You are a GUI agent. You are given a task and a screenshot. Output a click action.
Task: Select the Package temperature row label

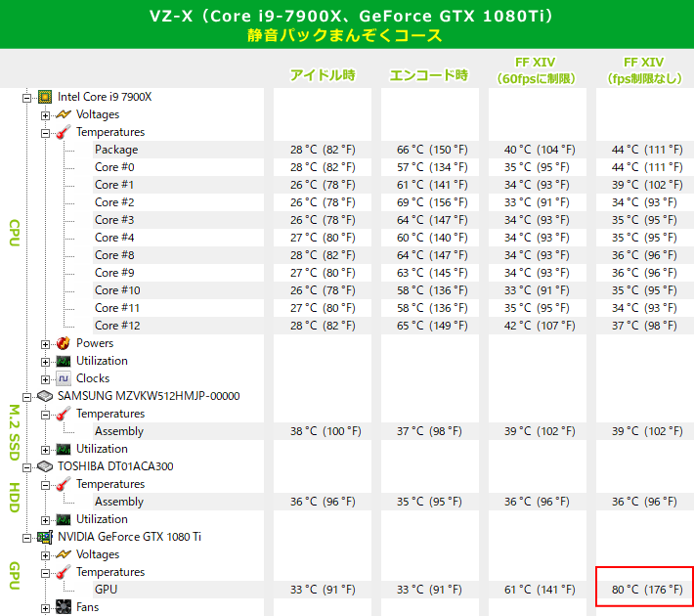click(x=116, y=150)
